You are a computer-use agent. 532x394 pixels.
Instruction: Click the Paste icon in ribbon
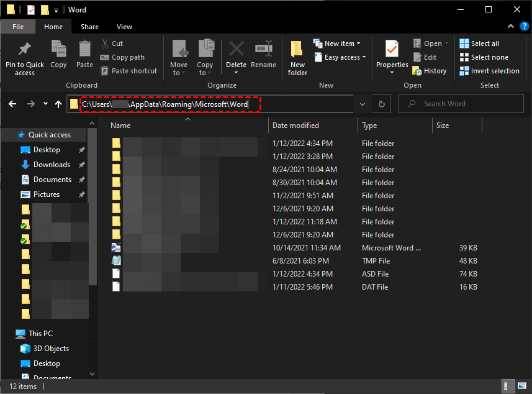coord(85,50)
